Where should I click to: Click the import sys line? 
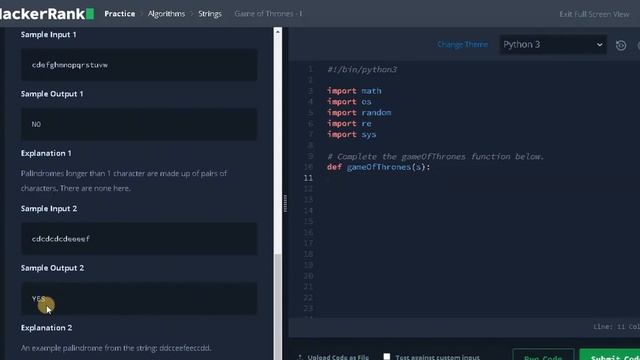click(351, 134)
